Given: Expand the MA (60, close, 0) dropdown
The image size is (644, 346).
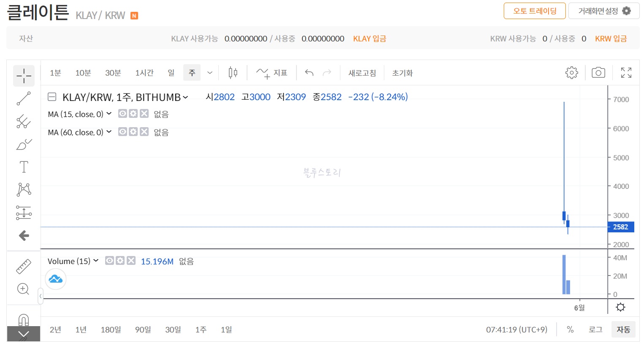Looking at the screenshot, I should point(109,132).
